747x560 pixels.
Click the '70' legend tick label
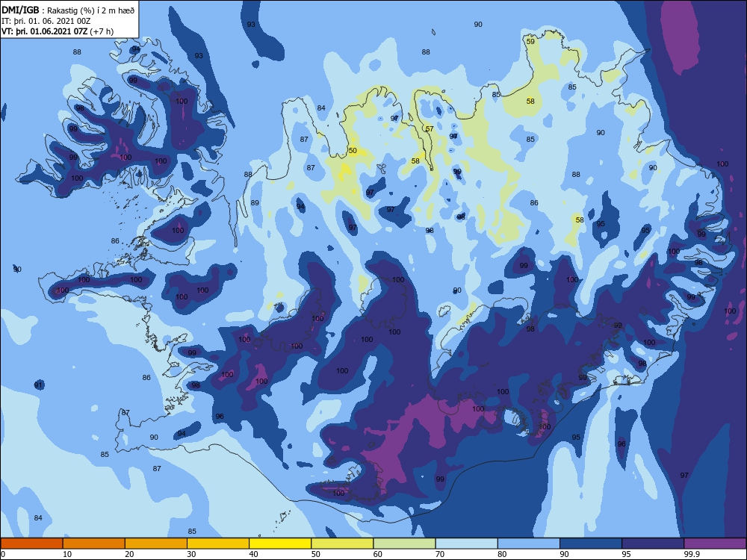pyautogui.click(x=440, y=554)
